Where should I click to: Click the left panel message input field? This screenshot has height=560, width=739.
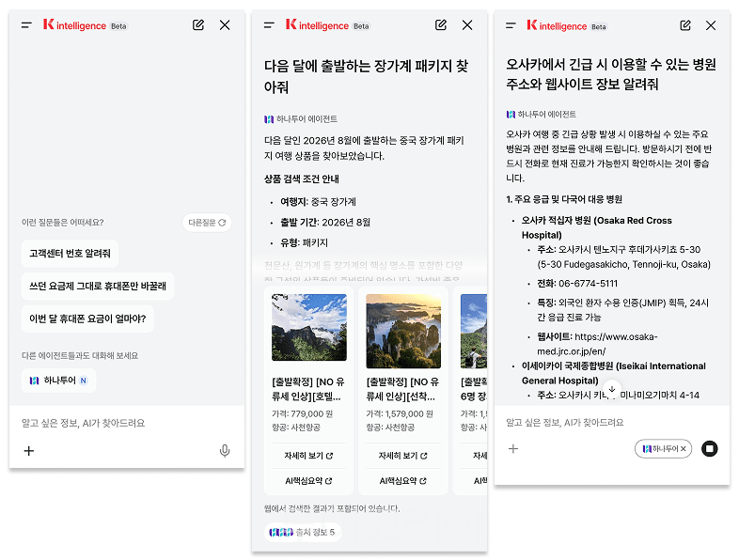(126, 423)
